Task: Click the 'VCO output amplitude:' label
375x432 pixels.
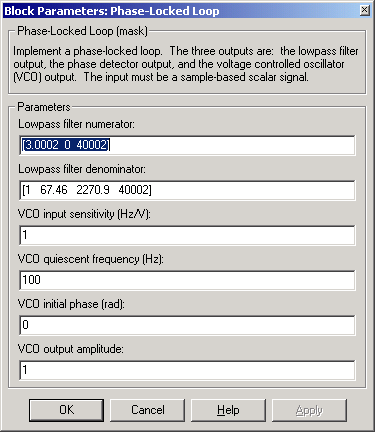Action: coord(71,349)
